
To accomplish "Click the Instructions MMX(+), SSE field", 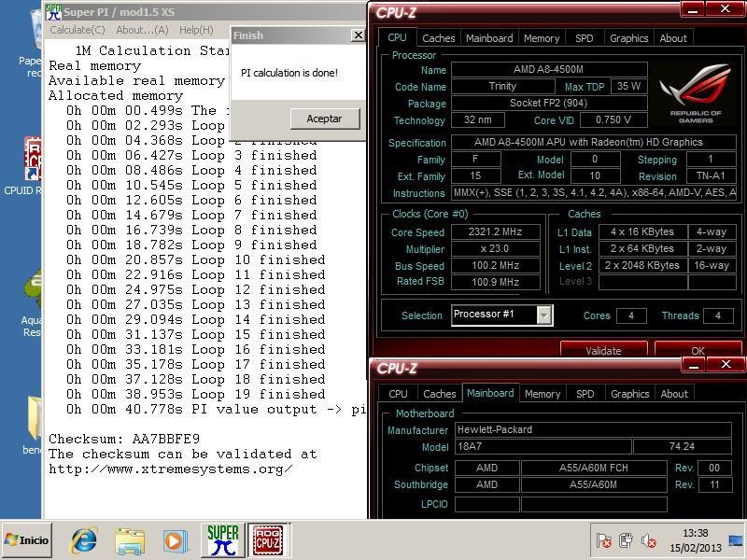I will 594,193.
